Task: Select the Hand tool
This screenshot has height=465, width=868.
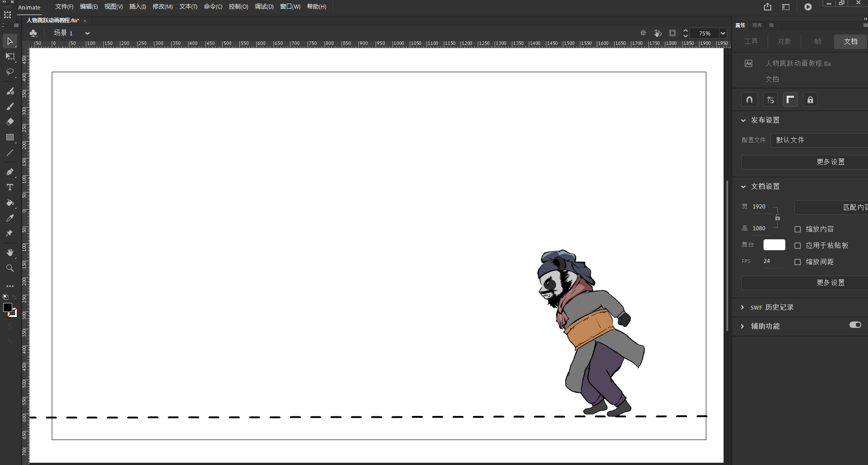Action: [x=10, y=252]
